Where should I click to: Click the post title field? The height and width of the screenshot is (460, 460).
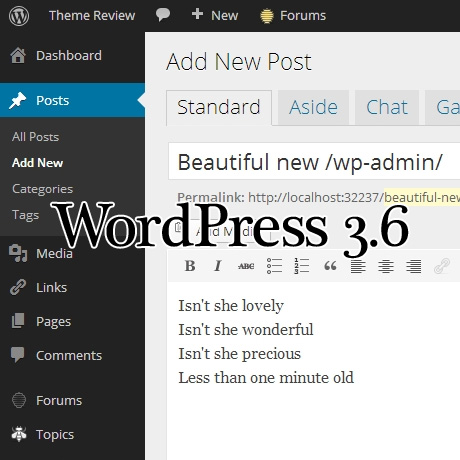pos(314,161)
